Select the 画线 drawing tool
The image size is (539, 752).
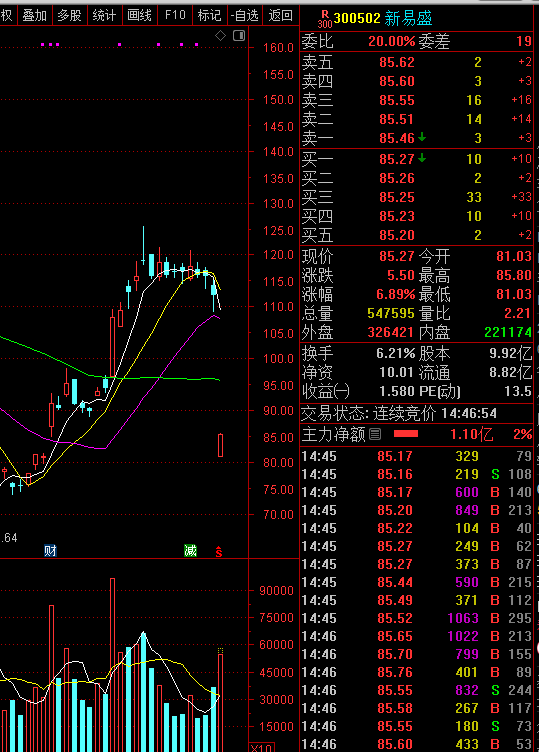click(x=140, y=15)
